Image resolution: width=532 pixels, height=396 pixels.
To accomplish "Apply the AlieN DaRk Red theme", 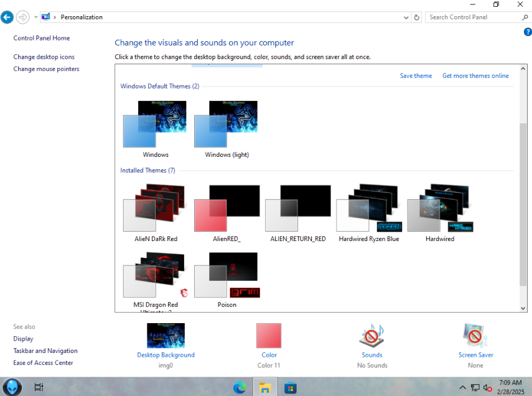I will click(x=156, y=213).
